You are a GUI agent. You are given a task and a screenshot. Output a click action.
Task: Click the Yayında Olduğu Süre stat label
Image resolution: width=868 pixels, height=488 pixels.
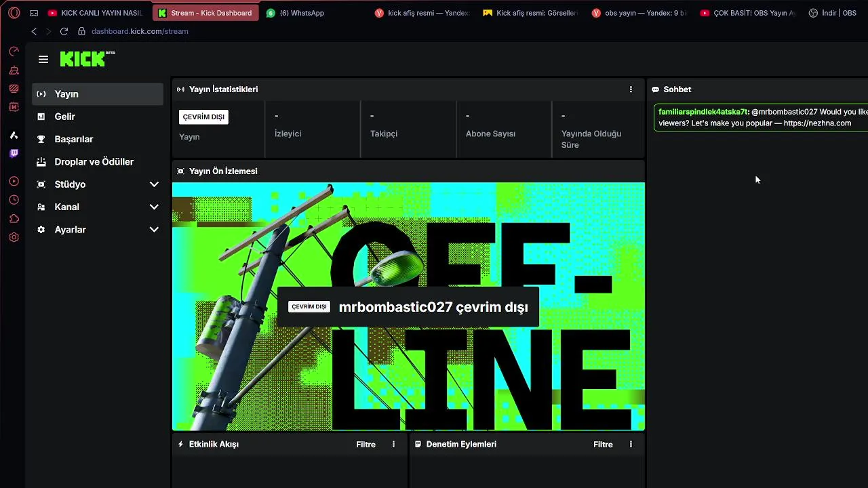point(591,139)
